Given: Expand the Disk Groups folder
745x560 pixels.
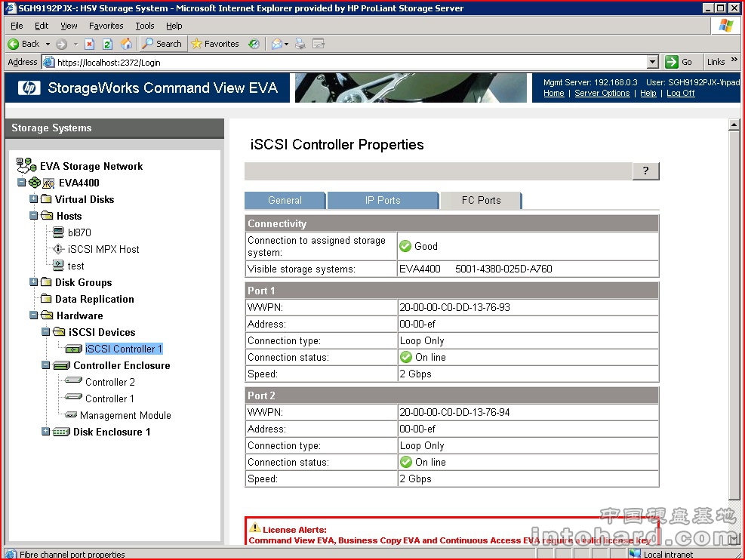Looking at the screenshot, I should pyautogui.click(x=33, y=282).
